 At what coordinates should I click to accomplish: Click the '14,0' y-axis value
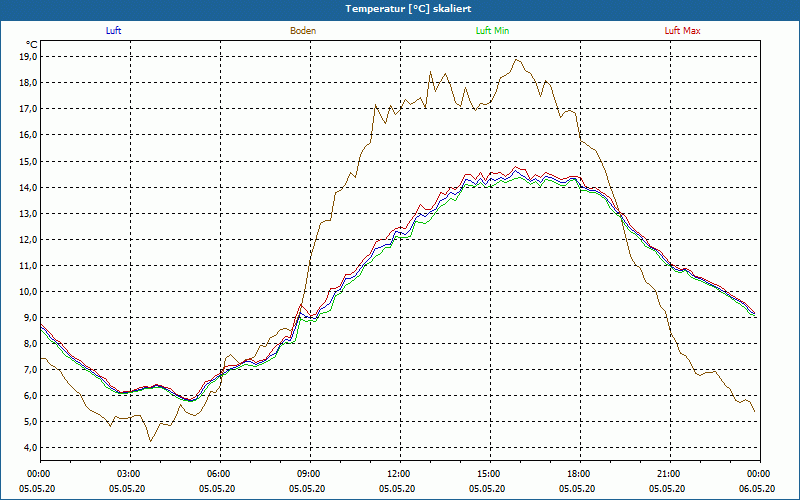point(29,187)
